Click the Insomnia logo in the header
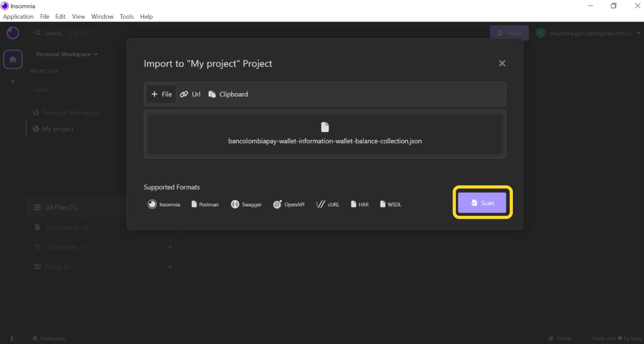The image size is (644, 344). pos(13,33)
